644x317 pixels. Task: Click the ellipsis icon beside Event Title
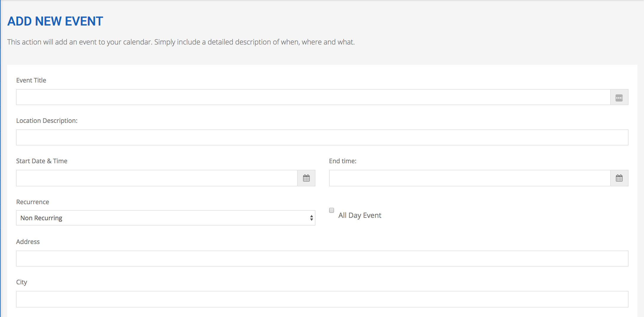(x=619, y=97)
